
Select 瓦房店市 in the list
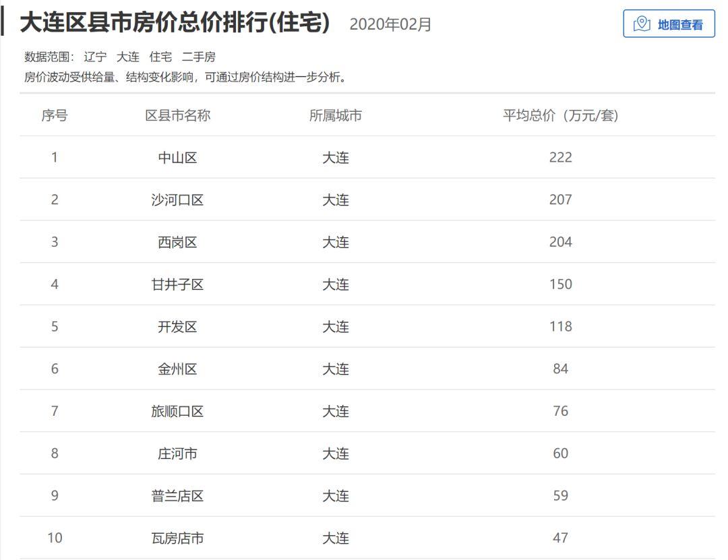[177, 538]
